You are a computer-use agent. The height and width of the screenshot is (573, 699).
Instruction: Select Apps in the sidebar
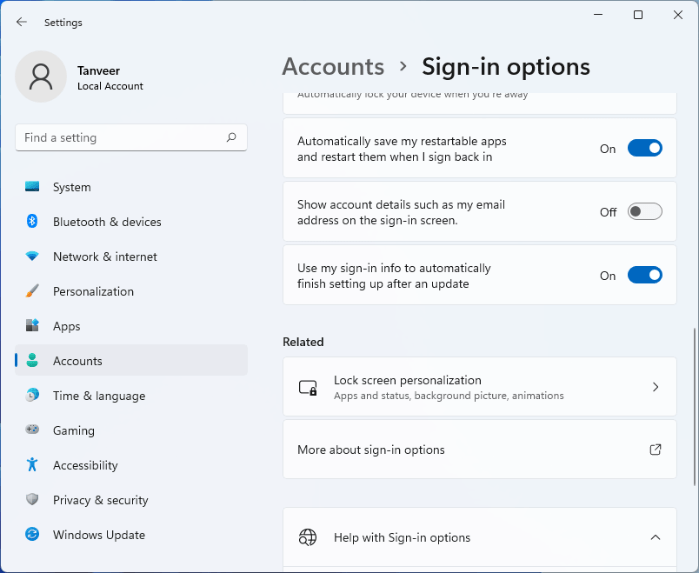pyautogui.click(x=67, y=326)
